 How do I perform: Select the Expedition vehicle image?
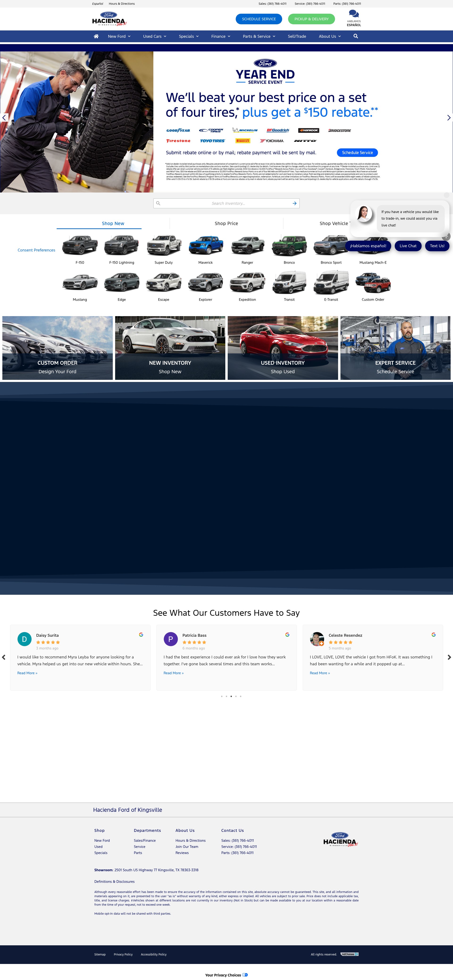click(247, 282)
